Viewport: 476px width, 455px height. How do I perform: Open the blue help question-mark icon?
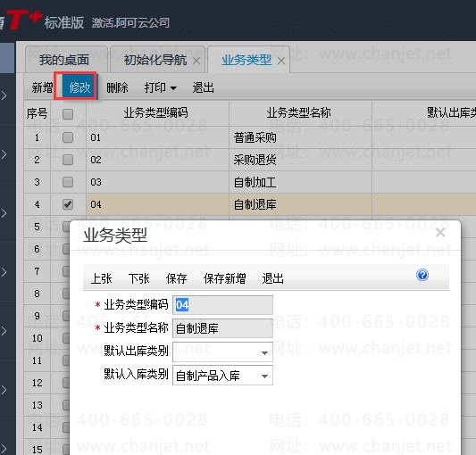[422, 275]
